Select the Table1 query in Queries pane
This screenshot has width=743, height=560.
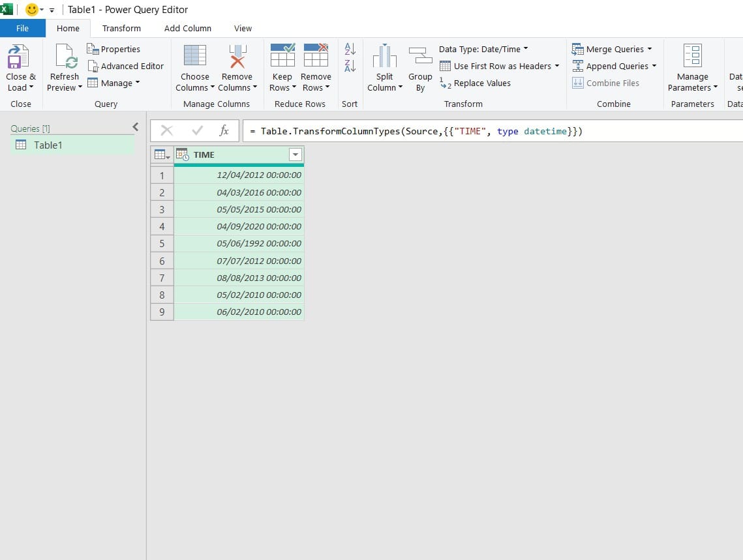46,145
